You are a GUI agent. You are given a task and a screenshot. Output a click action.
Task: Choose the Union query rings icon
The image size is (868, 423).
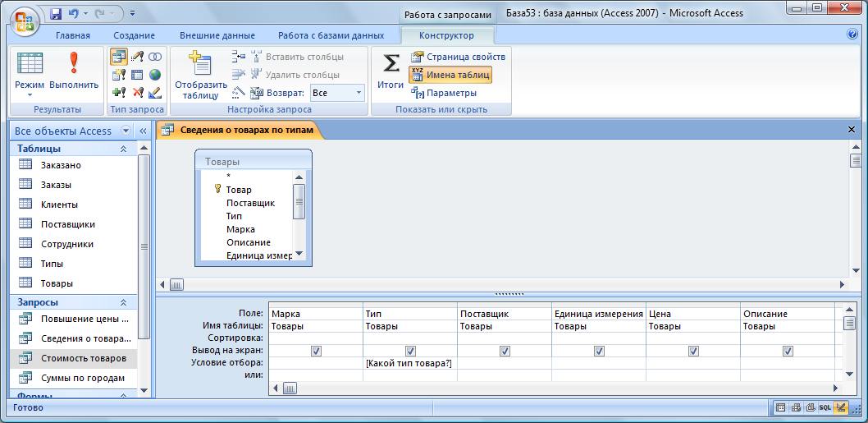tap(155, 57)
